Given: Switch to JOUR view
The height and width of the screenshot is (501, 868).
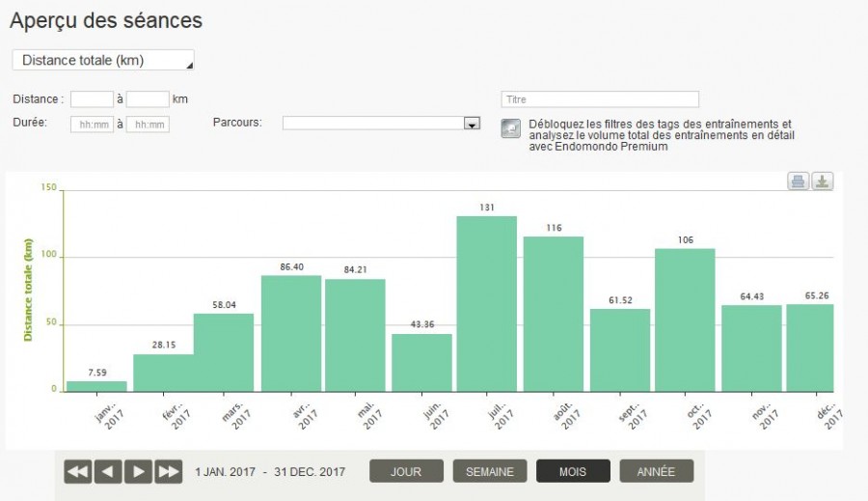Looking at the screenshot, I should coord(406,471).
